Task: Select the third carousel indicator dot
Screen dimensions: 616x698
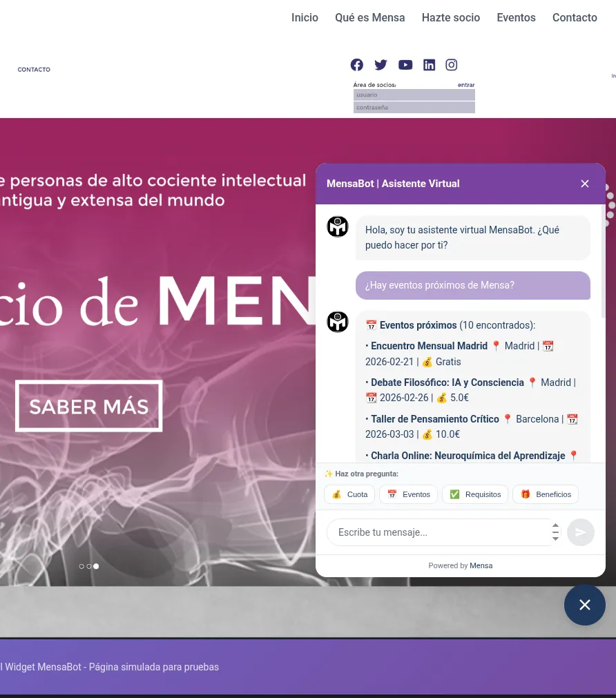Action: 96,566
